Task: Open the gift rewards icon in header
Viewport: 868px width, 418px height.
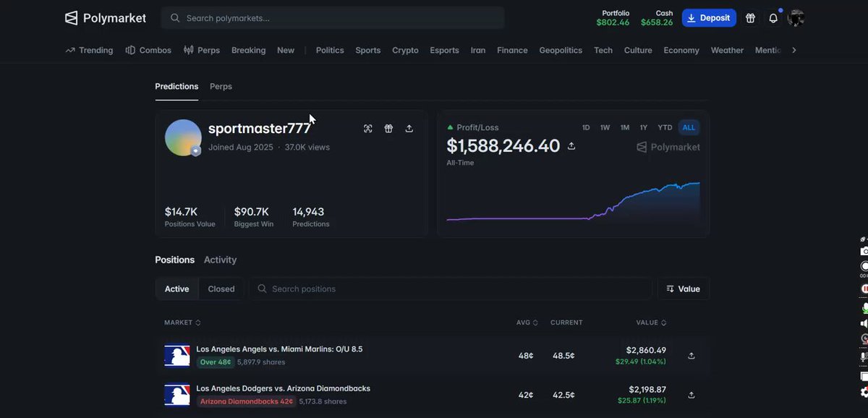Action: click(750, 18)
